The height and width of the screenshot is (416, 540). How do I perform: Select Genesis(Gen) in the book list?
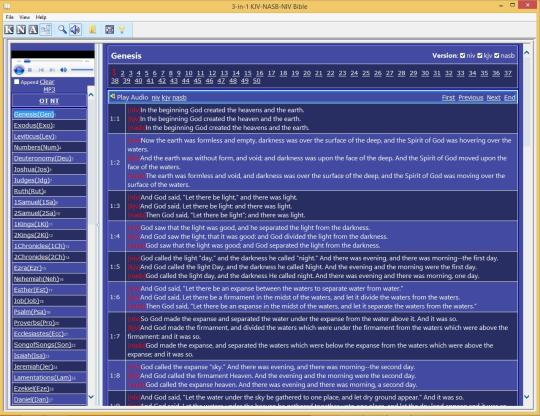(34, 114)
